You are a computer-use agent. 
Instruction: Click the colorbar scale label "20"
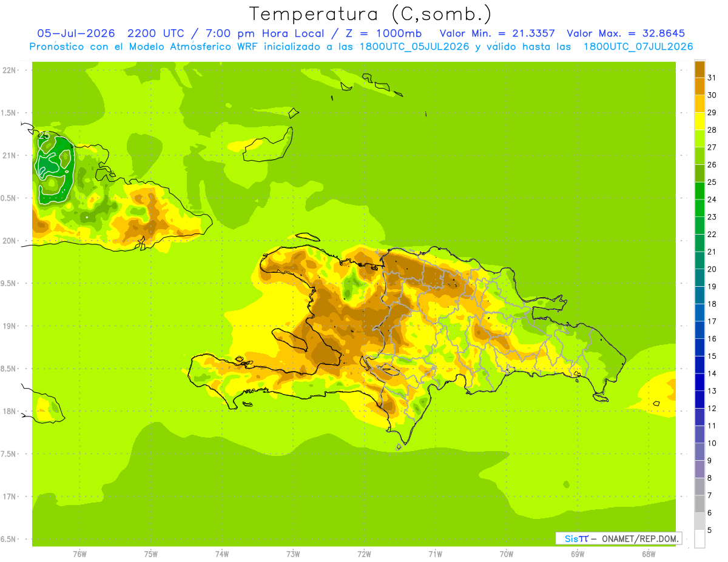[712, 269]
